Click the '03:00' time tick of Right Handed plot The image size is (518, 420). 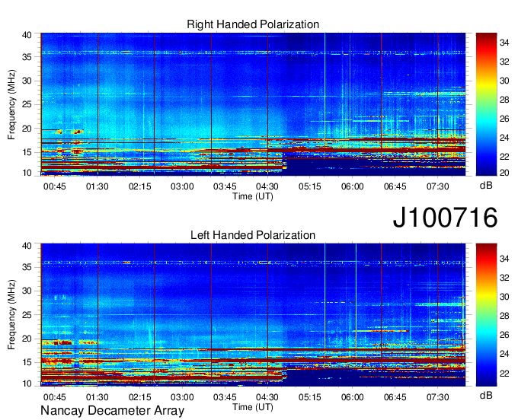pyautogui.click(x=182, y=186)
